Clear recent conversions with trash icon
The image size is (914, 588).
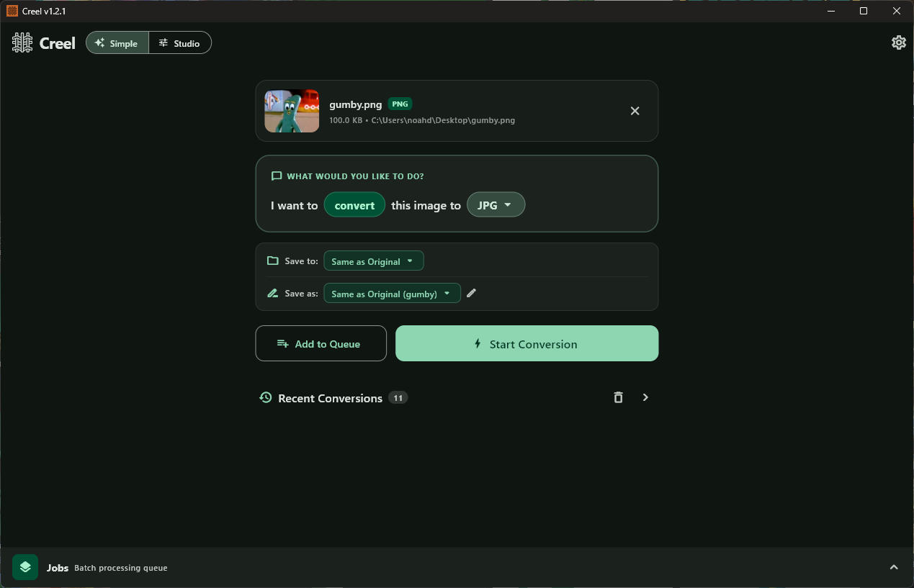click(618, 397)
